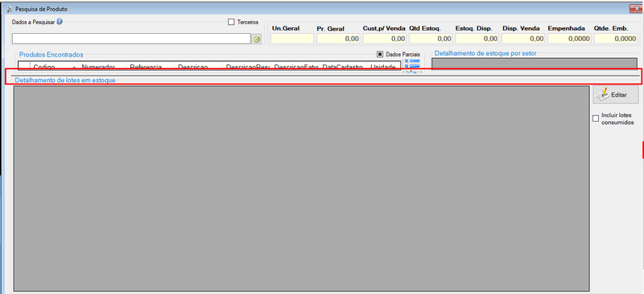Image resolution: width=644 pixels, height=294 pixels.
Task: Click the Unidade column header
Action: 383,67
